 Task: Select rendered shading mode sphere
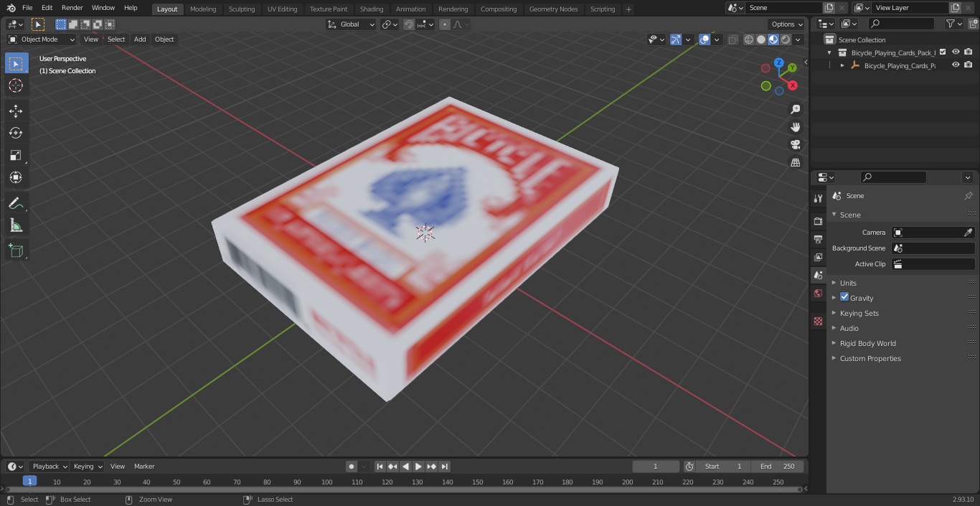pyautogui.click(x=786, y=39)
